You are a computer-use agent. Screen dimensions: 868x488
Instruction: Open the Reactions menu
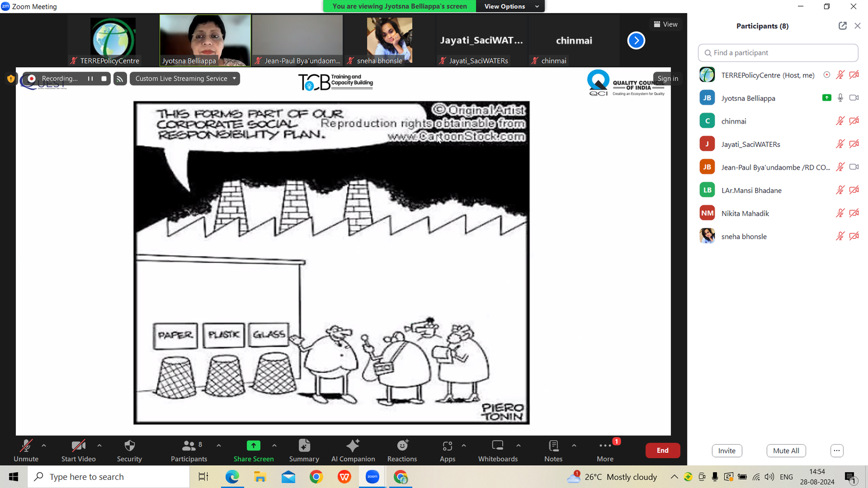tap(402, 451)
